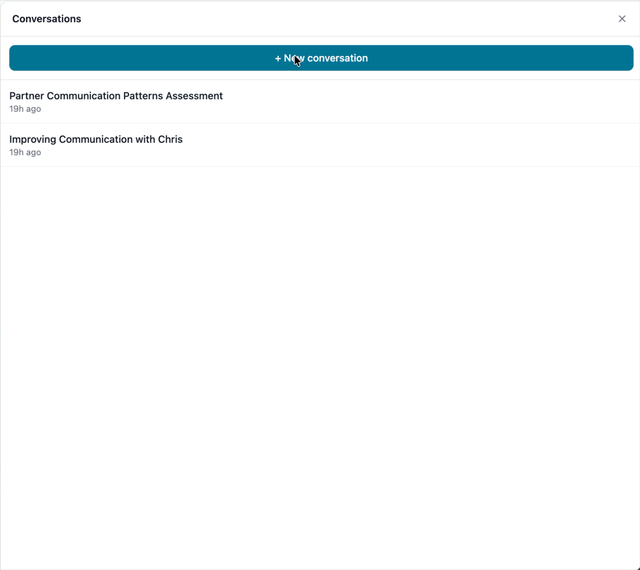
Task: Click blank space right of Partner Communication row
Action: (x=450, y=102)
